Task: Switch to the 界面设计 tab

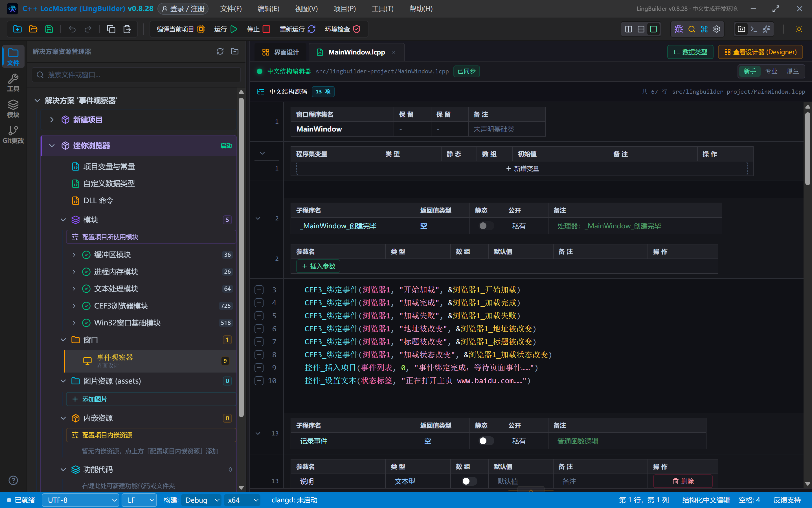Action: [x=280, y=52]
